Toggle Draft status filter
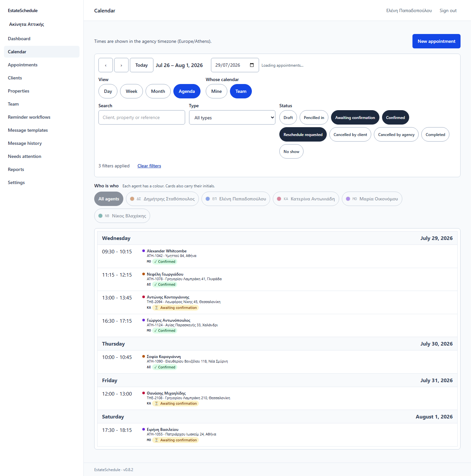This screenshot has height=476, width=471. pyautogui.click(x=288, y=117)
